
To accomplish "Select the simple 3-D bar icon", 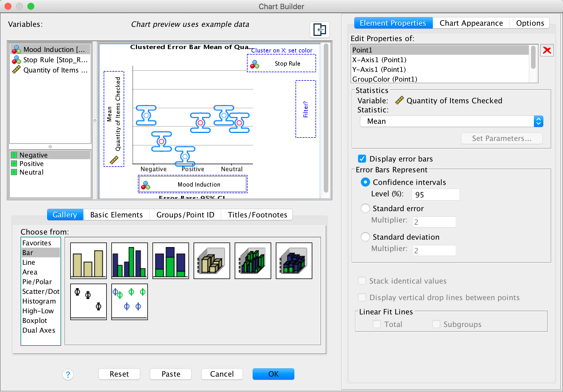I will 212,260.
